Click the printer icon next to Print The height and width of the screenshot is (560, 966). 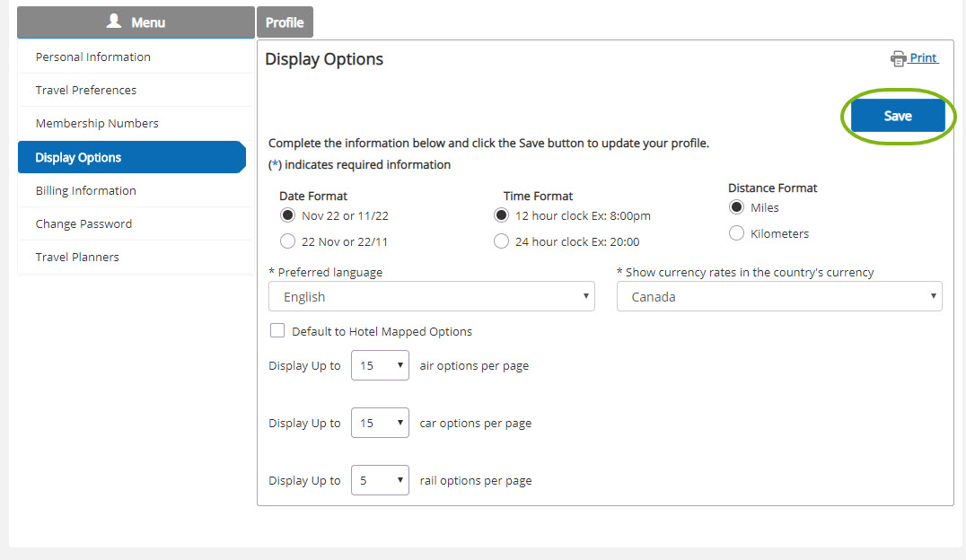click(x=899, y=58)
